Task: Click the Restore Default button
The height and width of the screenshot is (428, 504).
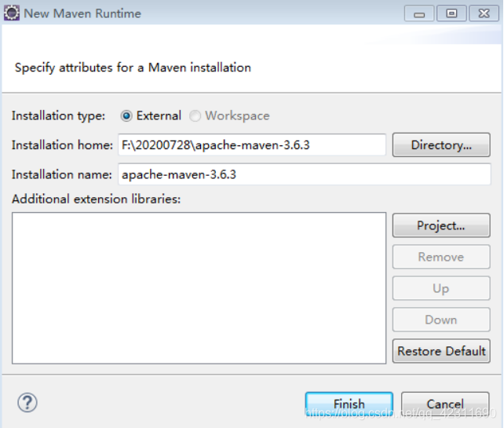Action: 441,351
